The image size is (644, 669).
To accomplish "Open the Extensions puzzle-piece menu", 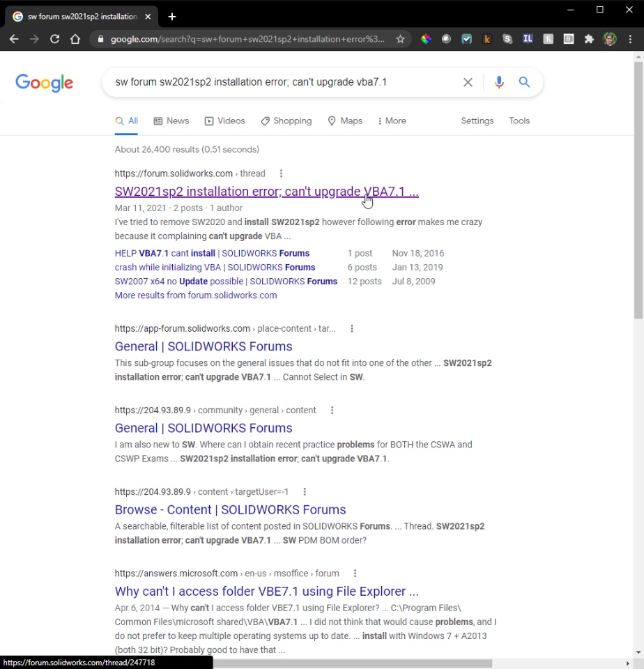I will pyautogui.click(x=589, y=39).
